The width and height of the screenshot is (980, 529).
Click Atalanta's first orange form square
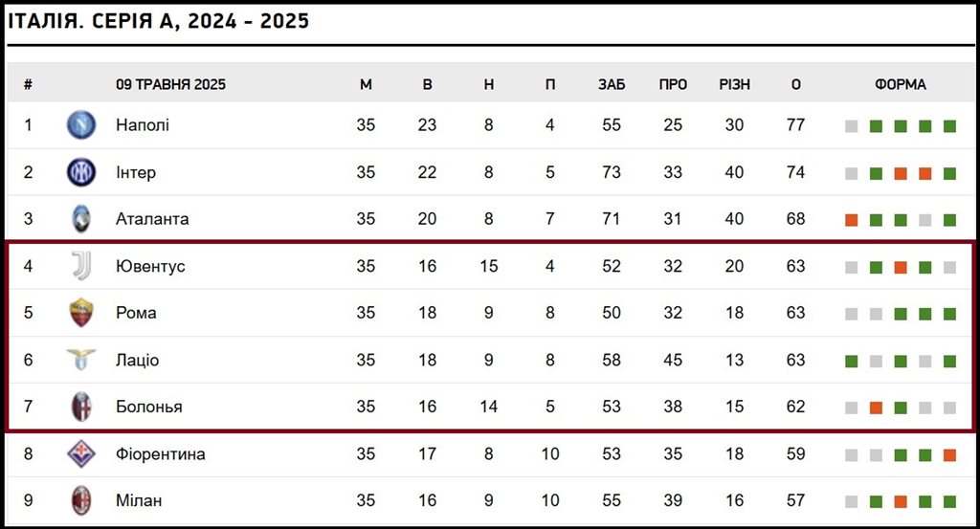[851, 220]
